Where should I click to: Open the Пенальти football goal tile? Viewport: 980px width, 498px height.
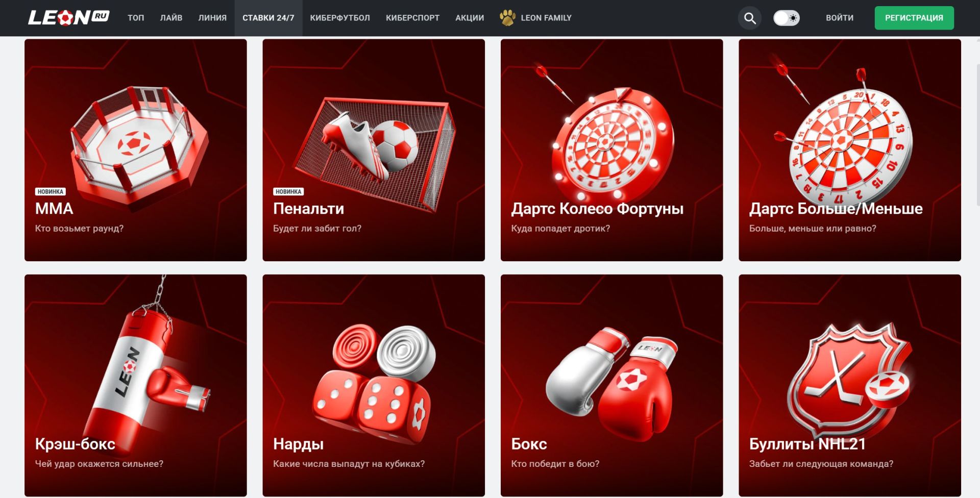tap(374, 150)
